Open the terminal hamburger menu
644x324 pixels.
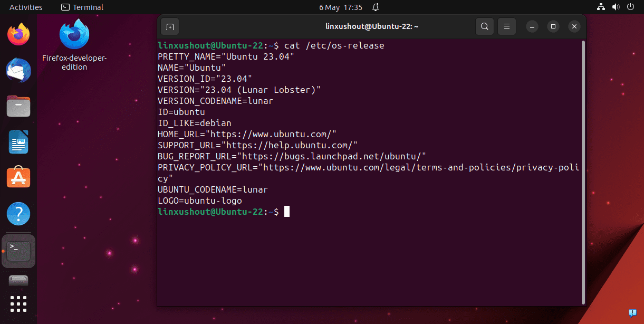pyautogui.click(x=506, y=26)
